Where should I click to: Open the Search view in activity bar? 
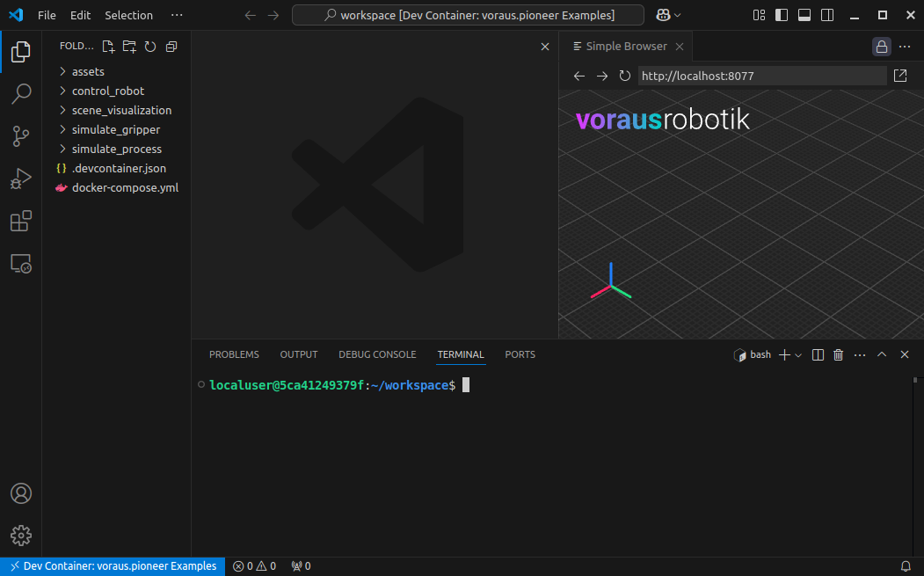click(20, 94)
